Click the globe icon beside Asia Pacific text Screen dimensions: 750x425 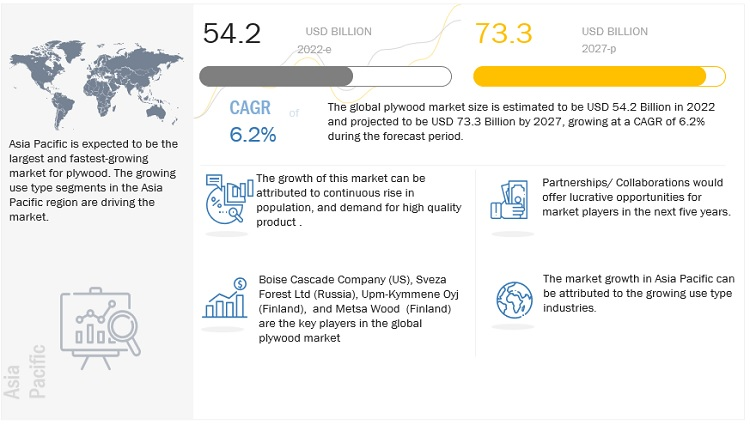point(514,300)
